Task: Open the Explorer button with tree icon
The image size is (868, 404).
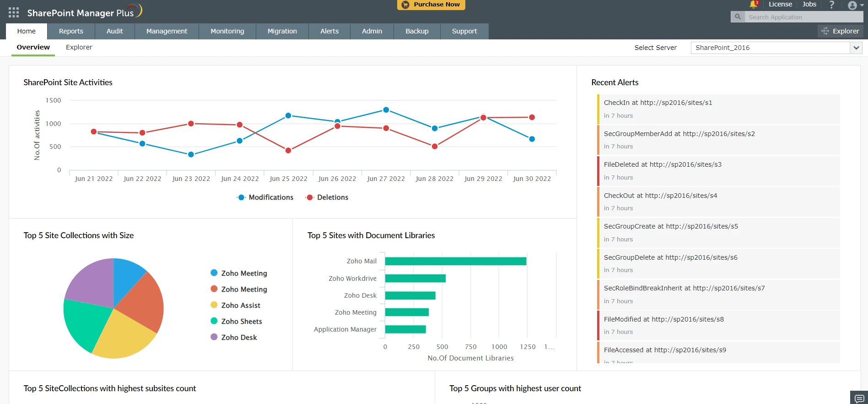Action: click(x=841, y=31)
